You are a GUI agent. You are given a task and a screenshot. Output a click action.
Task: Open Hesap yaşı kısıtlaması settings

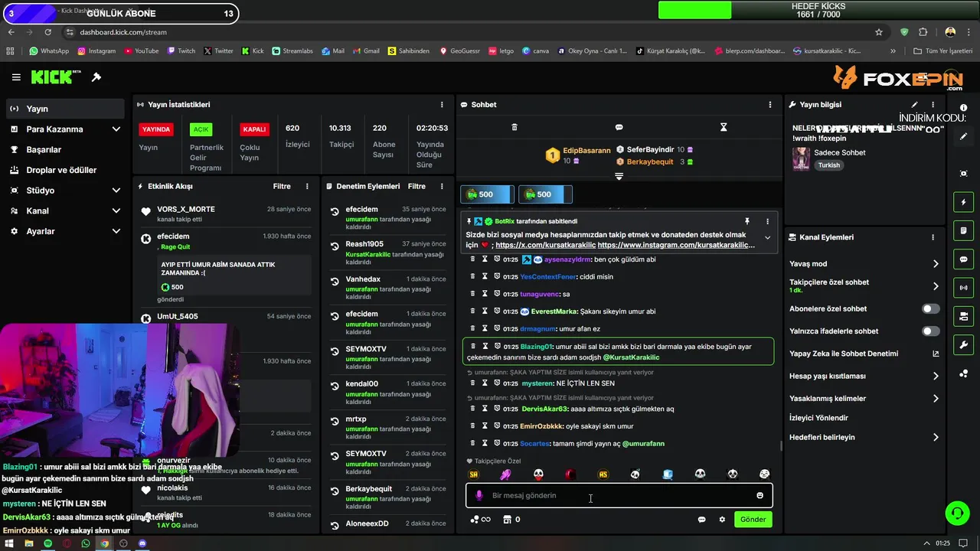(x=864, y=376)
